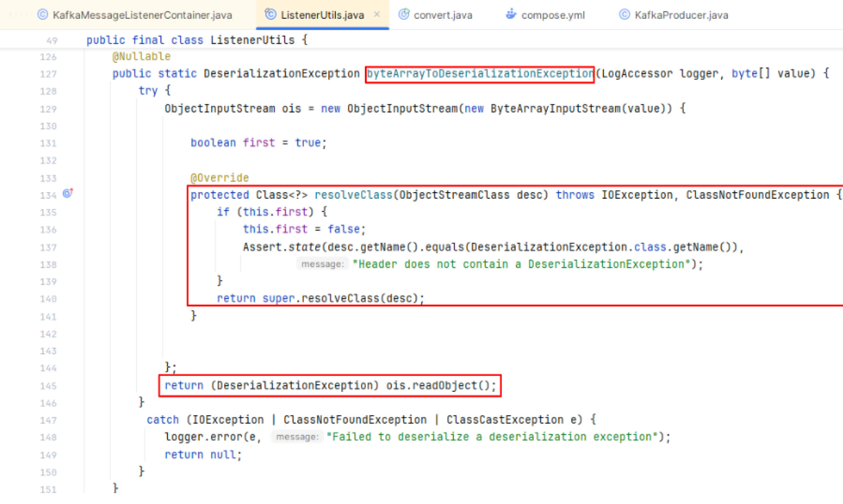The height and width of the screenshot is (504, 843).
Task: Click the class icon on KafkaProducer.java tab
Action: [624, 15]
